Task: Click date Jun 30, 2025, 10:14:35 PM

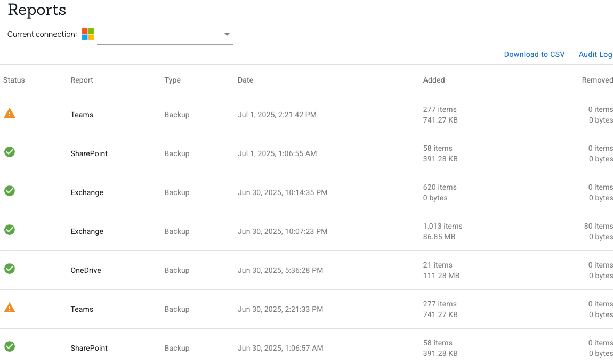Action: click(283, 192)
